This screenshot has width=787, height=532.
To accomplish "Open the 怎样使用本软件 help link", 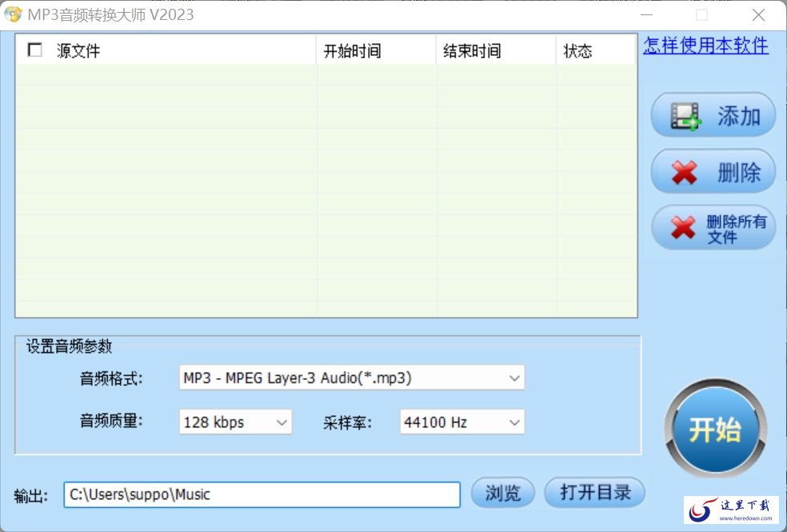I will coord(705,46).
